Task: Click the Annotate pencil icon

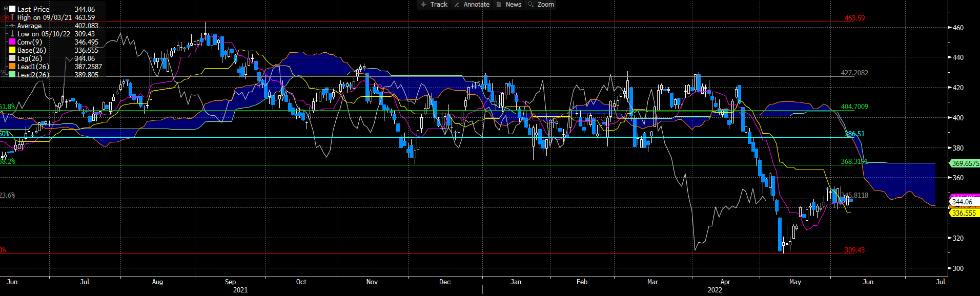Action: click(457, 5)
